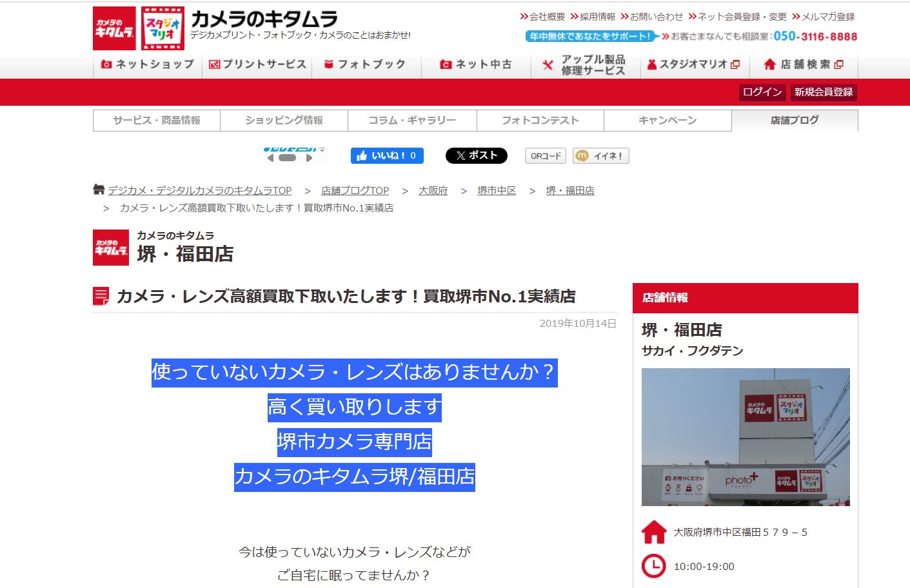Open プリントサービス navigation item
910x588 pixels.
click(x=257, y=64)
